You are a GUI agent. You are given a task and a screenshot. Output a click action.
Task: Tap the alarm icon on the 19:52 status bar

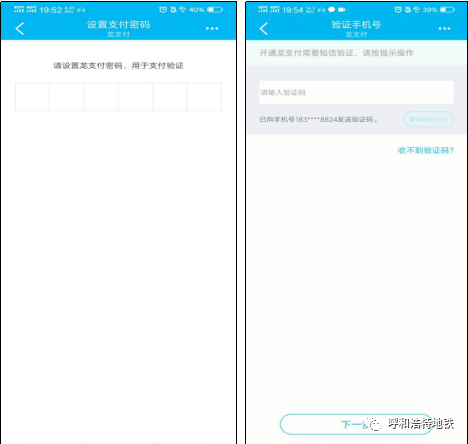tap(163, 10)
